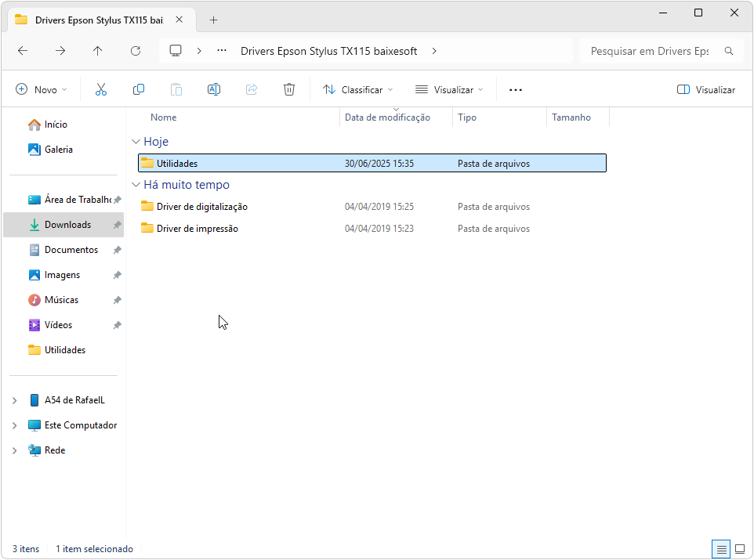Click '1 item selecionado' in status bar
The image size is (754, 560).
[94, 549]
